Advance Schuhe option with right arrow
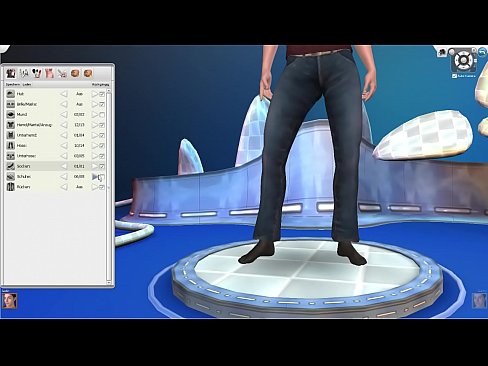Image resolution: width=488 pixels, height=366 pixels. (95, 177)
